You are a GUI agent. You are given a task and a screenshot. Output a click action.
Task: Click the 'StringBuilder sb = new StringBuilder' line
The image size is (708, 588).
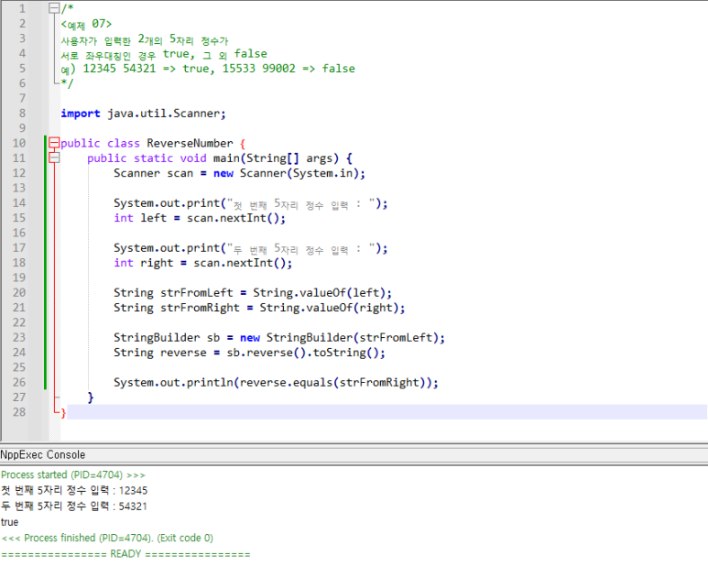[279, 337]
